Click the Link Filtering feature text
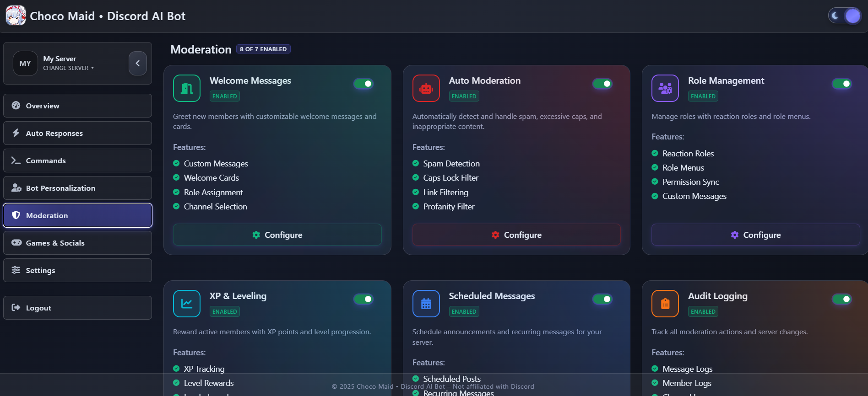 point(445,193)
